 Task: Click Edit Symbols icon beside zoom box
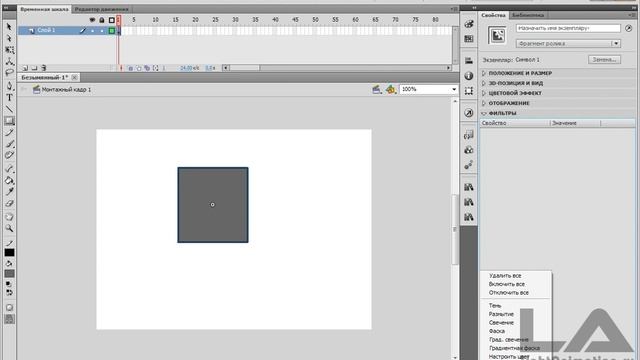tap(391, 89)
